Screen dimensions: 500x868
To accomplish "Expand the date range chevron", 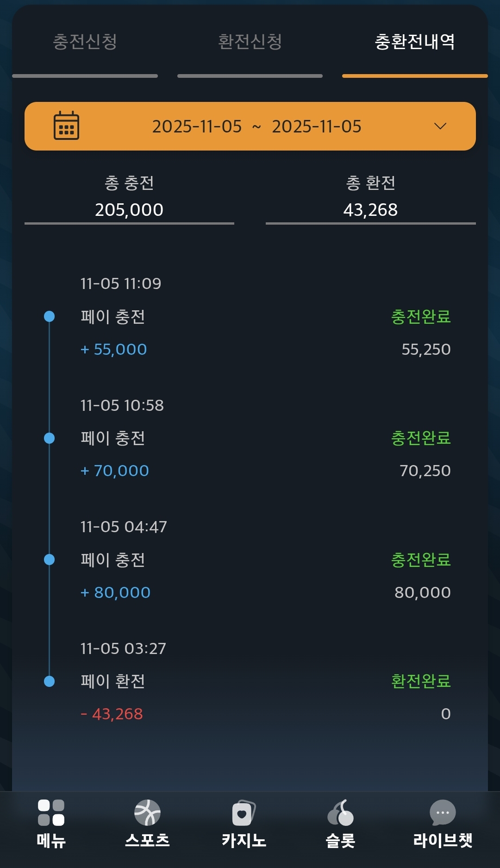I will coord(440,126).
